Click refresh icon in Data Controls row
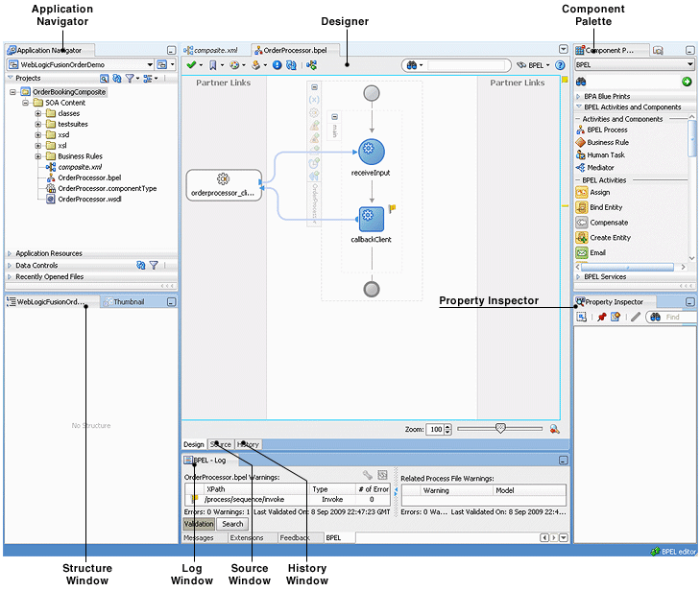Image resolution: width=700 pixels, height=591 pixels. pyautogui.click(x=140, y=266)
